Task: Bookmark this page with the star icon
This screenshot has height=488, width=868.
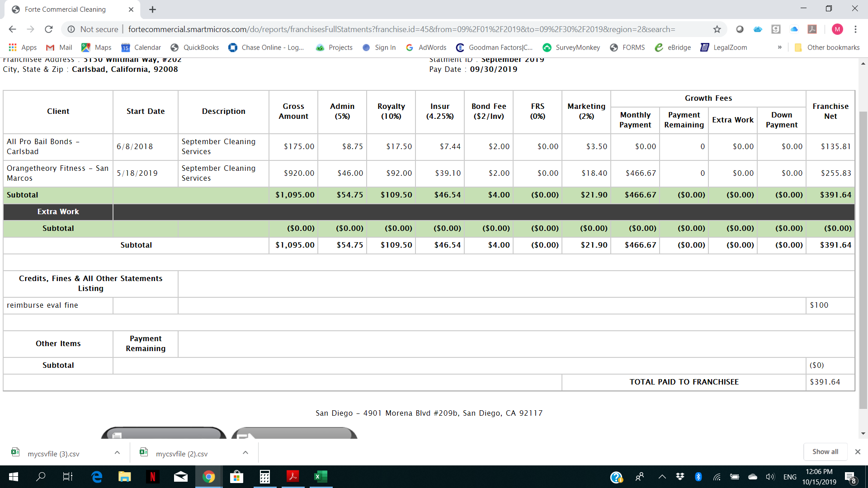Action: coord(717,29)
